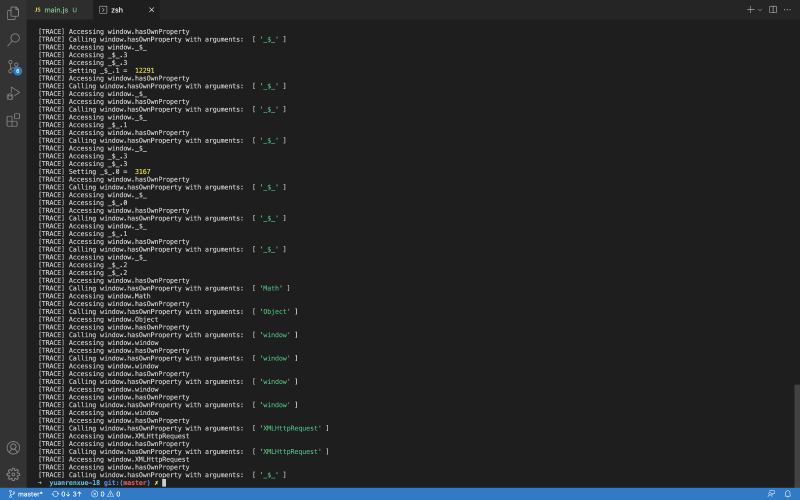Open the Accounts menu icon
800x500 pixels.
(13, 448)
